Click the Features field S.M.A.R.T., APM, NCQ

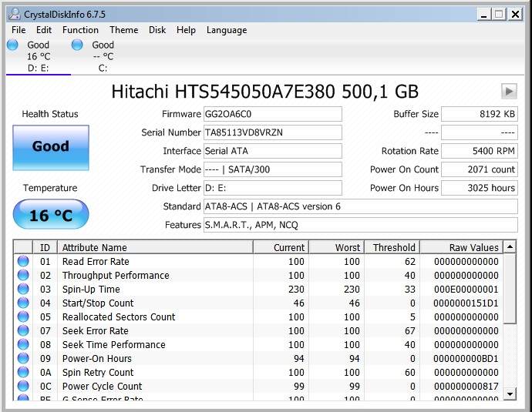click(361, 225)
